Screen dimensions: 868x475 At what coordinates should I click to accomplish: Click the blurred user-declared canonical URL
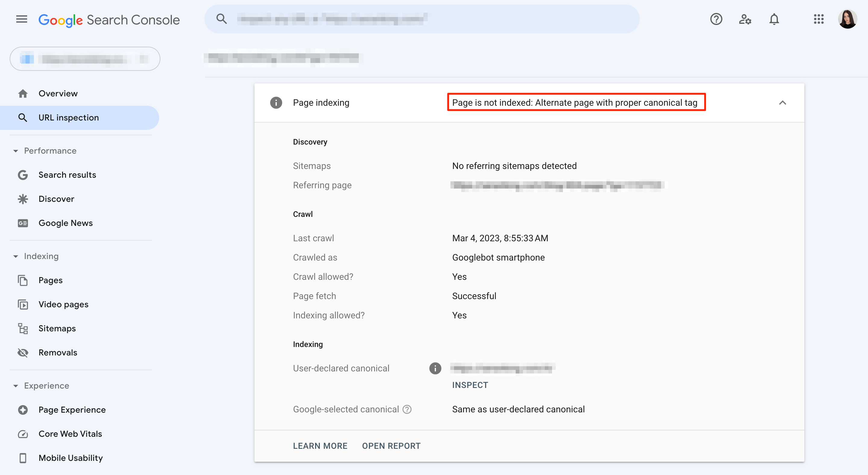(x=502, y=368)
